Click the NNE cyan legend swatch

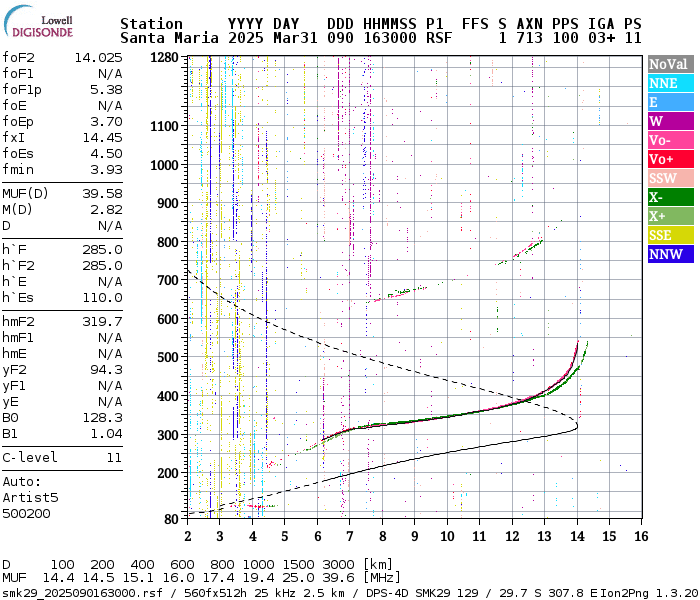(x=670, y=84)
